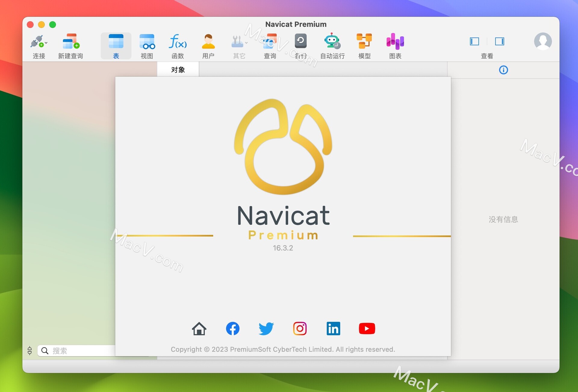Screen dimensions: 578x392
Task: Toggle the left navigation pane view button
Action: [474, 41]
